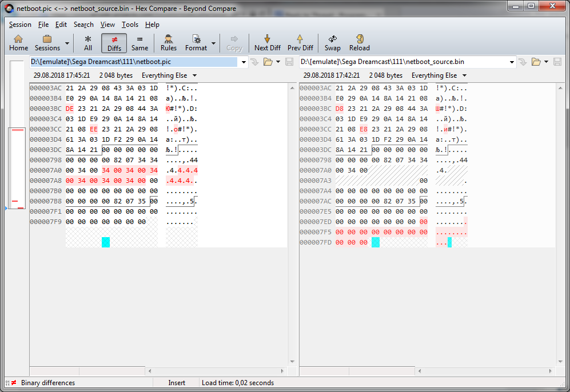Image resolution: width=570 pixels, height=392 pixels.
Task: Select red byte D8 in right pane
Action: click(x=340, y=109)
